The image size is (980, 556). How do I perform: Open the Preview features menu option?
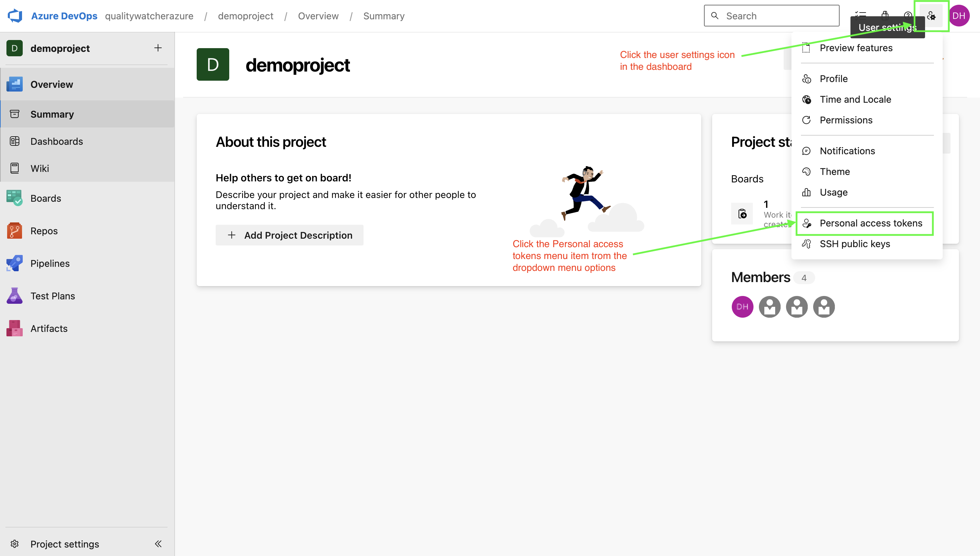856,48
